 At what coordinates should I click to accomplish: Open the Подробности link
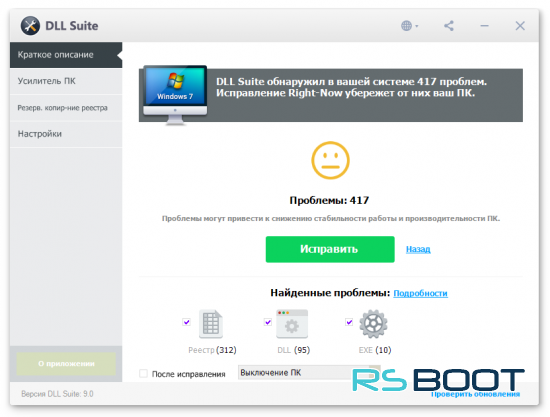pos(420,293)
